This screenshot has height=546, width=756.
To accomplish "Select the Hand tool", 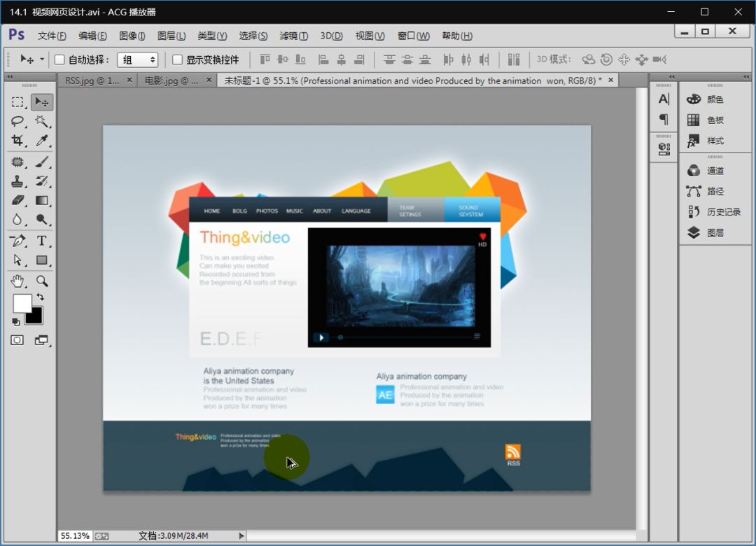I will (17, 281).
